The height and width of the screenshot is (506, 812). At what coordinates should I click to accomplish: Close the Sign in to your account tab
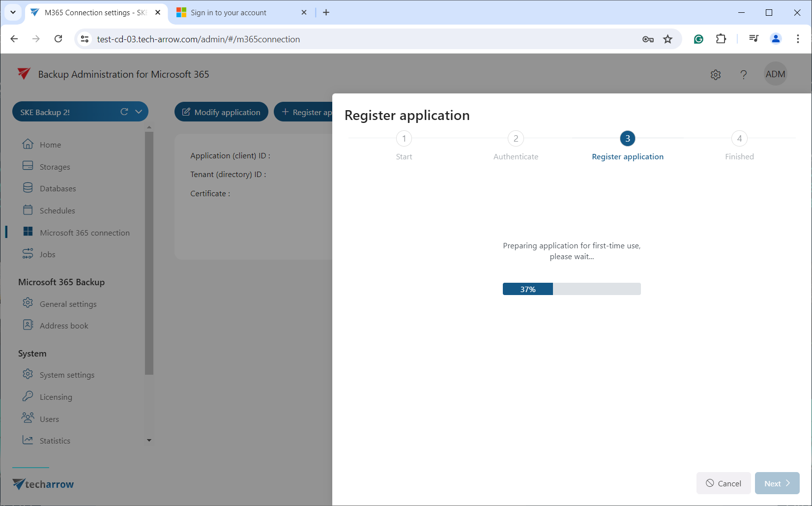(x=304, y=12)
